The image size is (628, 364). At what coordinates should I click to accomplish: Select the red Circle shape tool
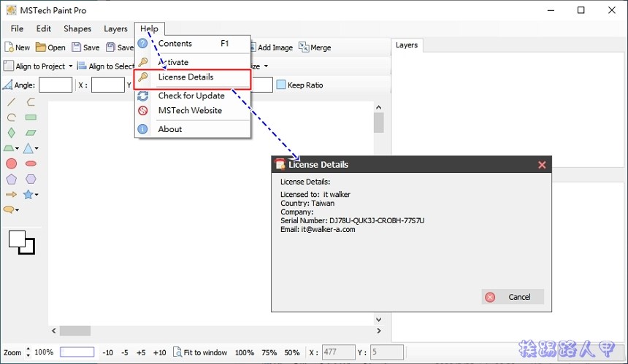pos(11,163)
